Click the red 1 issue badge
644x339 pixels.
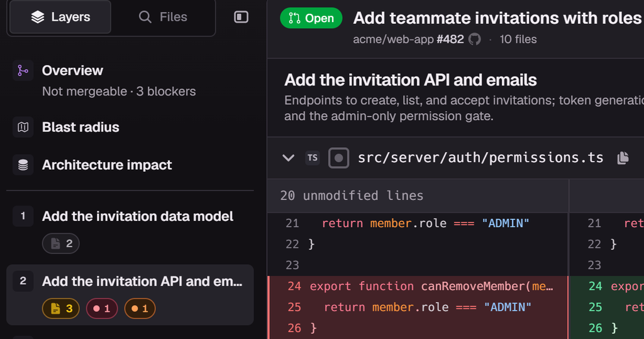[102, 309]
